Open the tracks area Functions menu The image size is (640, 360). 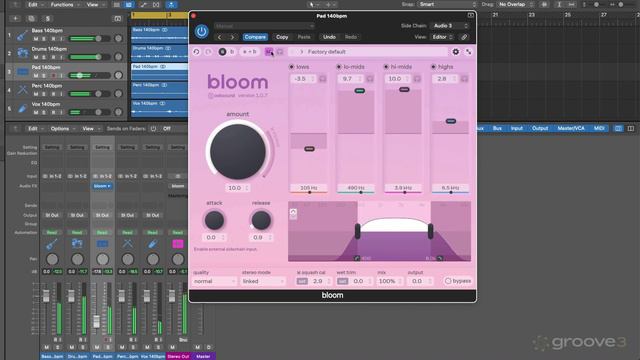click(64, 5)
